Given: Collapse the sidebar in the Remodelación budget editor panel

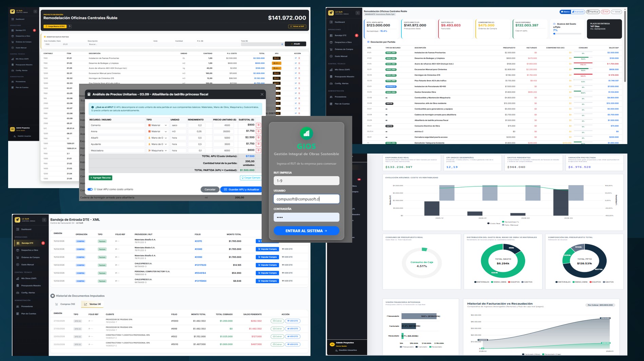Looking at the screenshot, I should (35, 12).
